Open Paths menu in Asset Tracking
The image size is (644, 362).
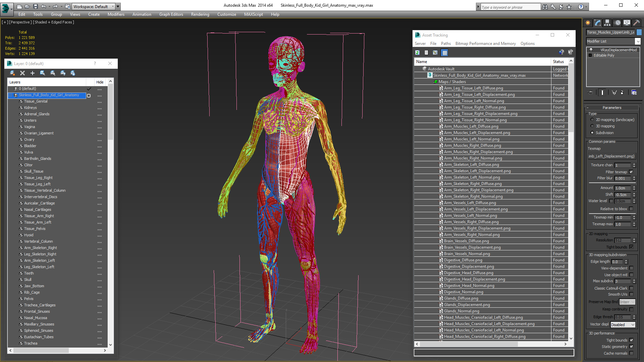click(x=446, y=44)
